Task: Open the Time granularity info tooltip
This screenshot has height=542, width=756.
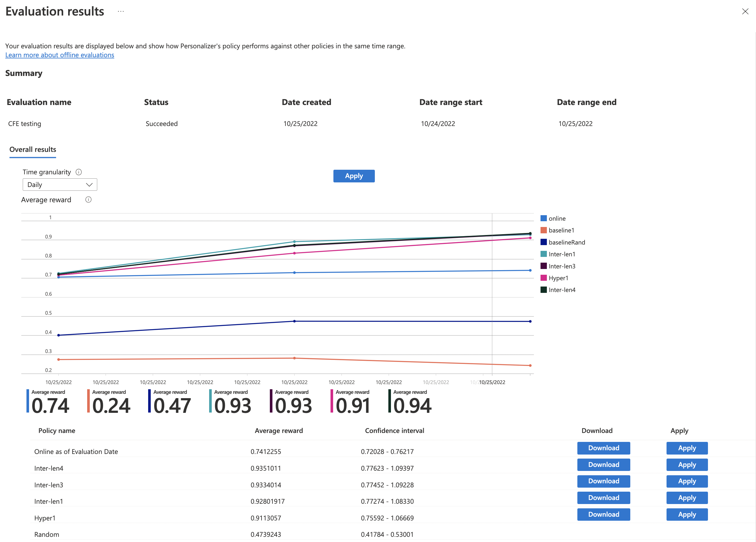Action: pyautogui.click(x=79, y=172)
